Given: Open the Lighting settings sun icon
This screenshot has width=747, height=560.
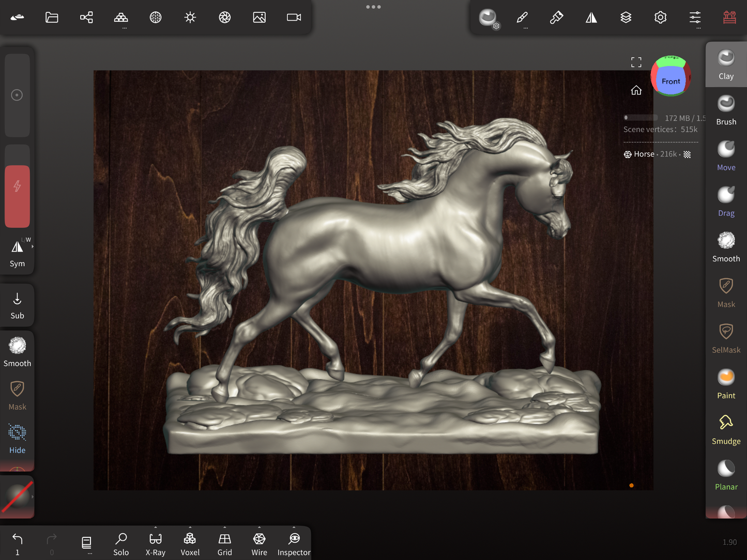Looking at the screenshot, I should click(x=190, y=18).
